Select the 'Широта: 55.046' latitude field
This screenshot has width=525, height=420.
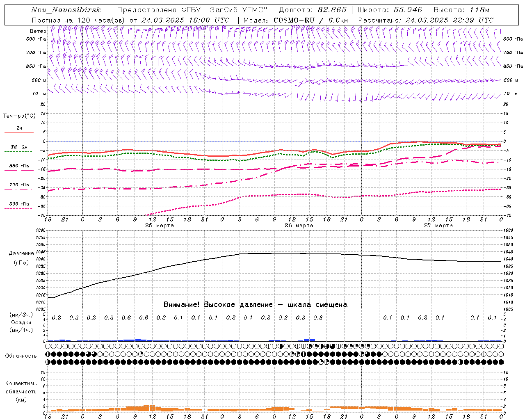[390, 10]
